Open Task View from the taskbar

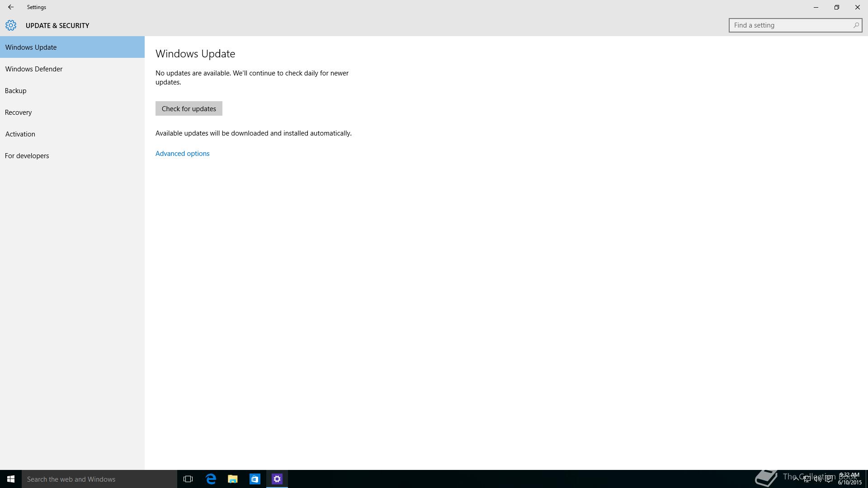188,479
